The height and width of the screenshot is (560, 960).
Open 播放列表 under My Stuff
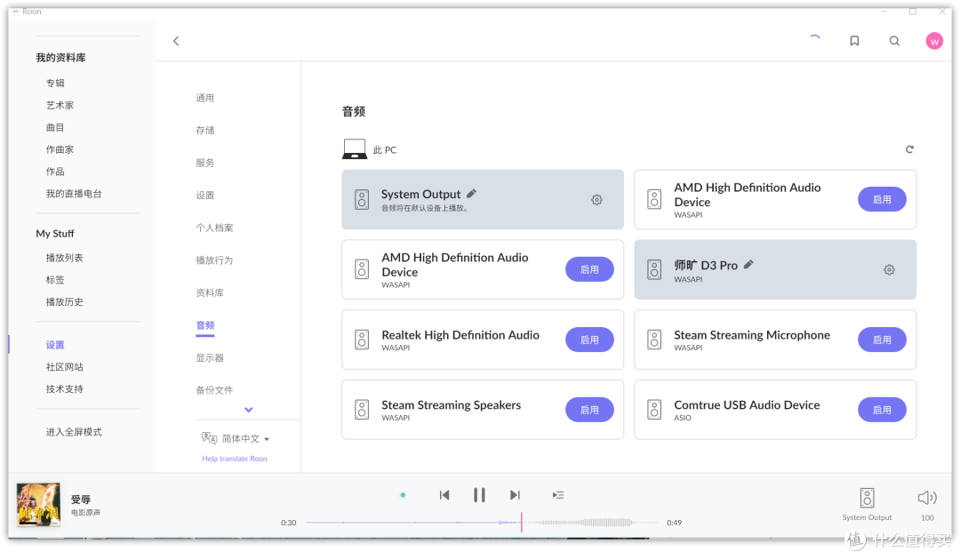pos(64,258)
